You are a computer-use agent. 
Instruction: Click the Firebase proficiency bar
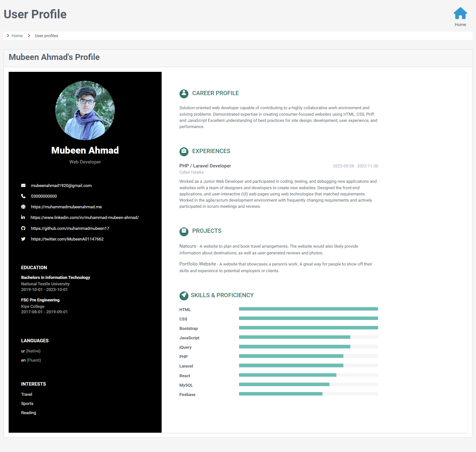tap(308, 394)
